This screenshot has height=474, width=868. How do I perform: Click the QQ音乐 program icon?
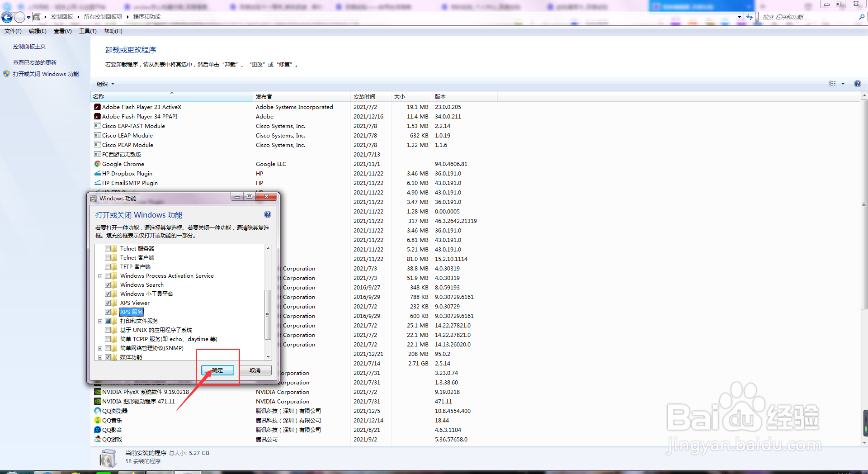pyautogui.click(x=97, y=421)
